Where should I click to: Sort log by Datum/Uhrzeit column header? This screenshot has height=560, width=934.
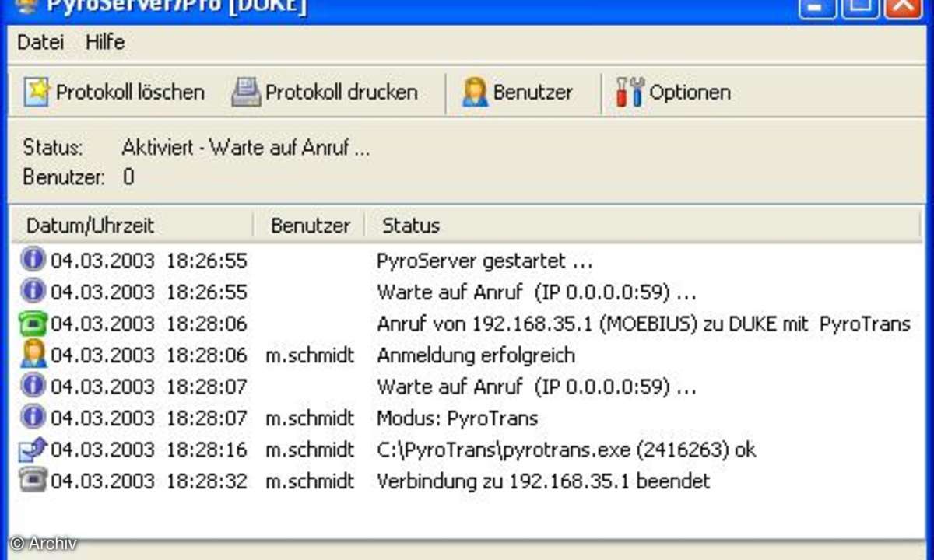click(90, 226)
